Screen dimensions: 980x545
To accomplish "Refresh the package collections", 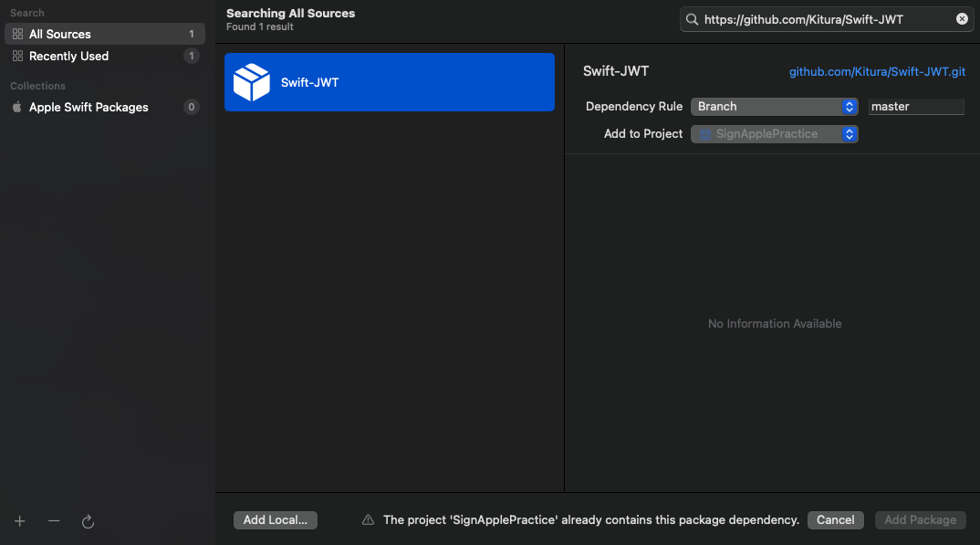I will 89,521.
